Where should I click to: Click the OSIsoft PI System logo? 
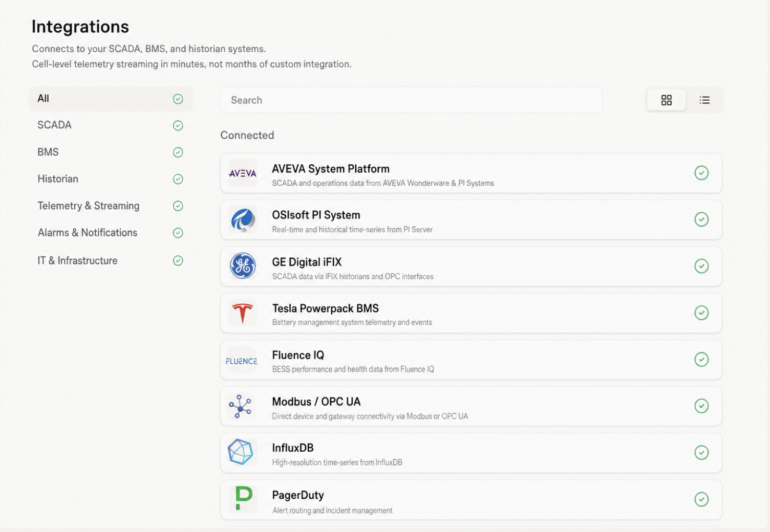tap(242, 220)
